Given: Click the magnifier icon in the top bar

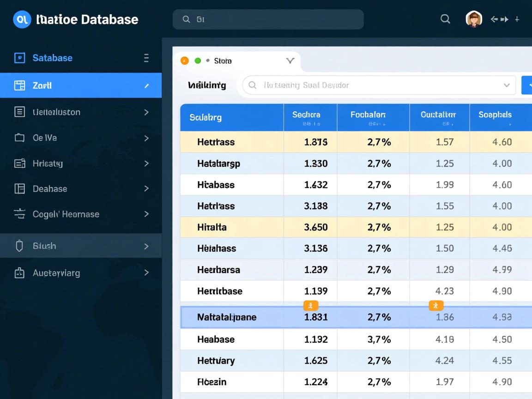Looking at the screenshot, I should [x=445, y=19].
